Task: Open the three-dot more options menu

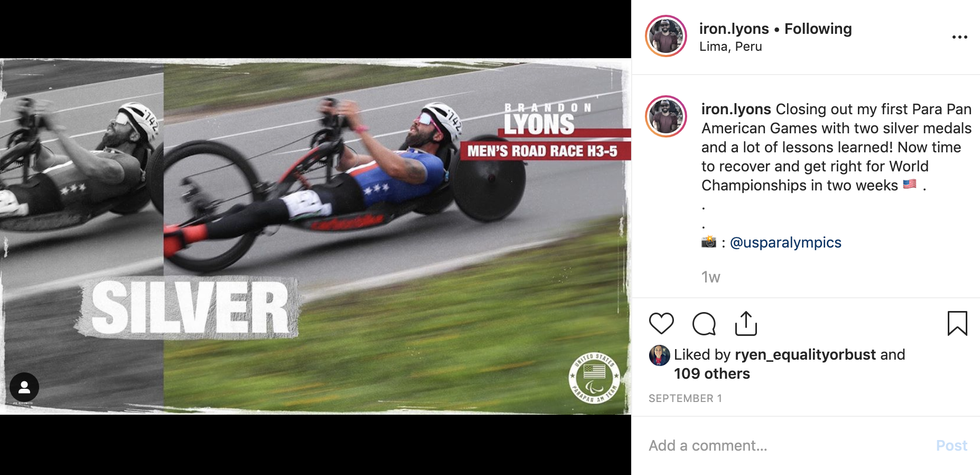Action: (960, 37)
